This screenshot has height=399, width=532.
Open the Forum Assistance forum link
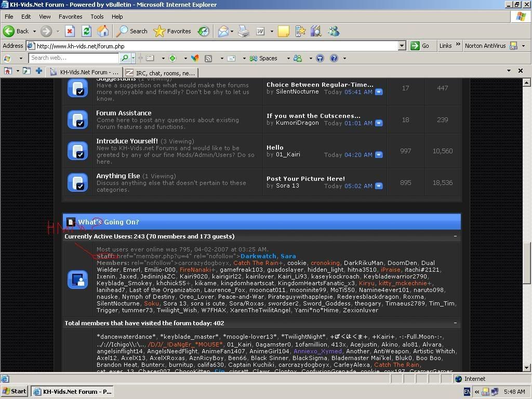coord(124,113)
